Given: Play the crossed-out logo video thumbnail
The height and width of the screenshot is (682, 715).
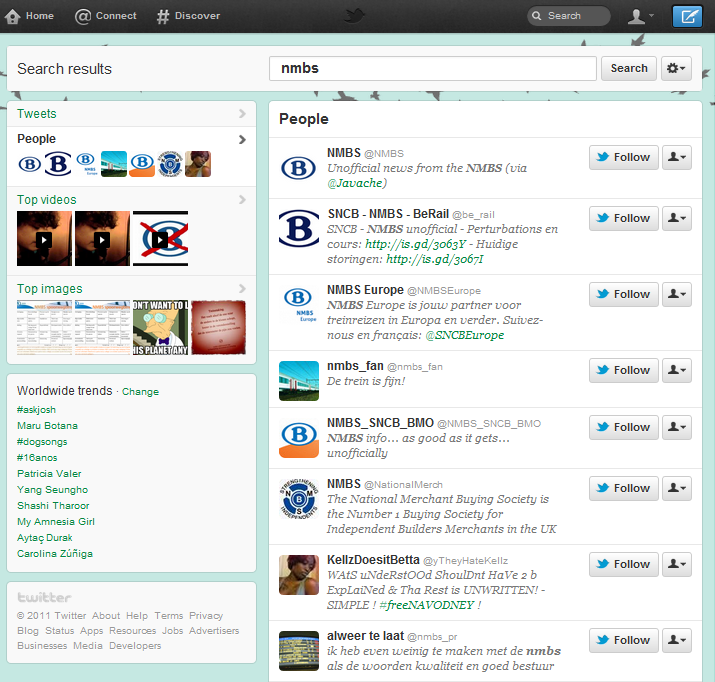Looking at the screenshot, I should 160,238.
